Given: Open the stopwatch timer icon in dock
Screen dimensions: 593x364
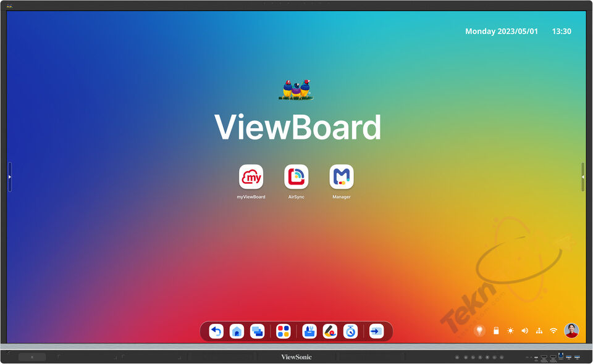Looking at the screenshot, I should pyautogui.click(x=351, y=331).
